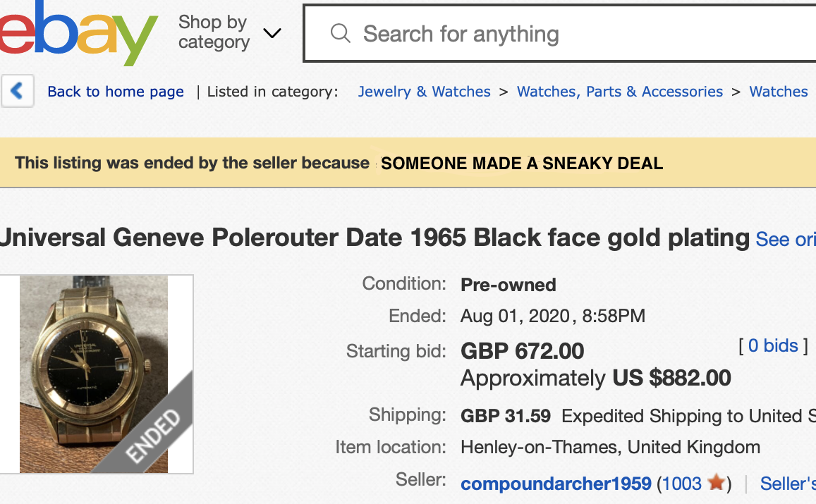This screenshot has height=504, width=816.
Task: Click the 1003 feedback score
Action: coord(682,484)
